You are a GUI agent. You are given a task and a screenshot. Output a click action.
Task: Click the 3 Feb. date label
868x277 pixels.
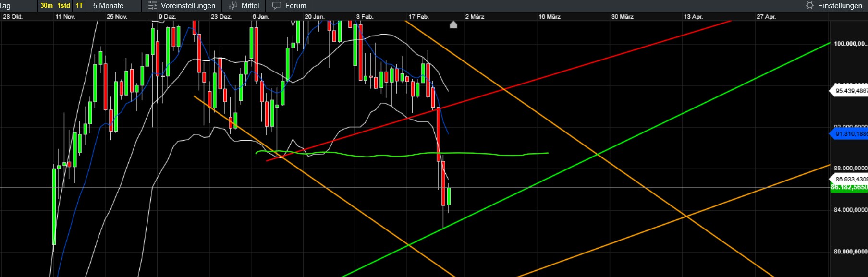365,17
